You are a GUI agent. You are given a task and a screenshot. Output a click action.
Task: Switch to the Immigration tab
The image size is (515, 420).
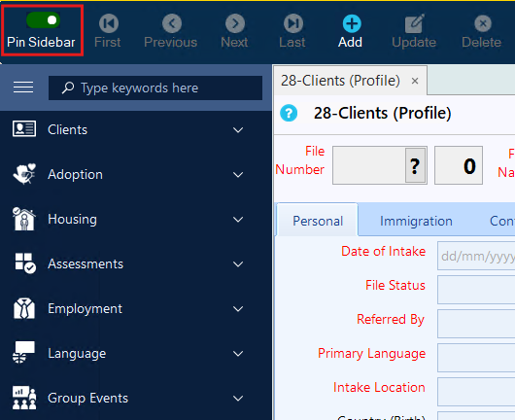tap(416, 221)
